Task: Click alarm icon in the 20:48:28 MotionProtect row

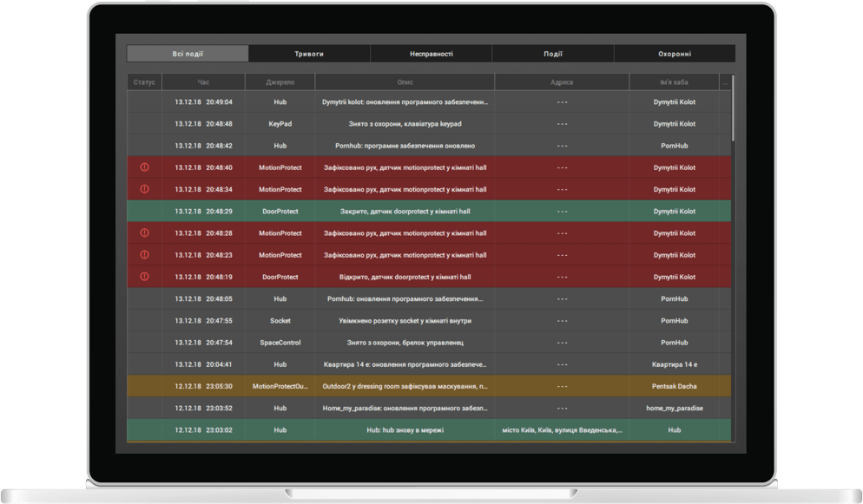Action: (x=145, y=233)
